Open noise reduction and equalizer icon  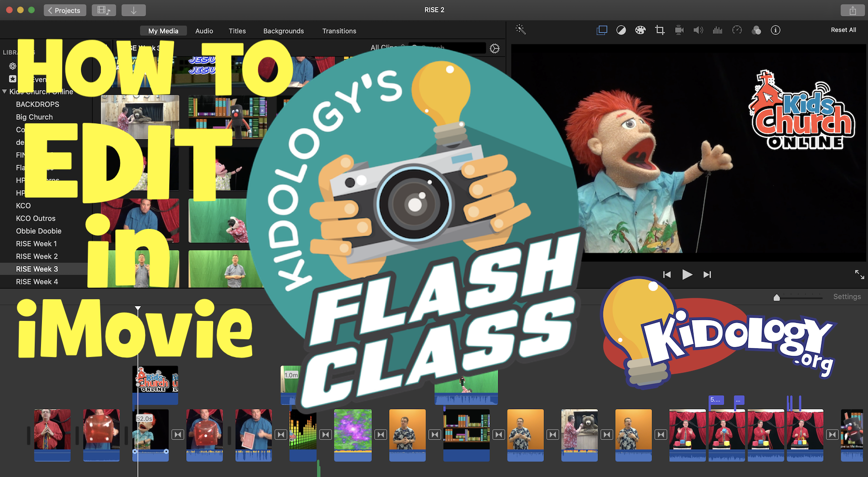718,30
